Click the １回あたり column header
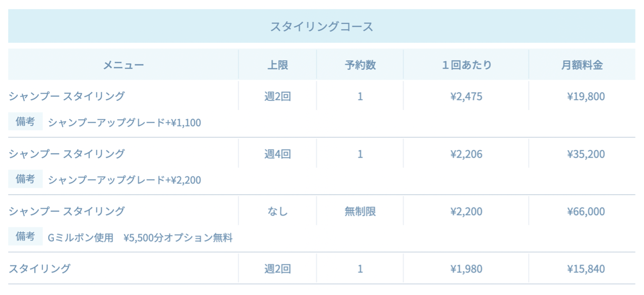The image size is (644, 295). pos(466,65)
